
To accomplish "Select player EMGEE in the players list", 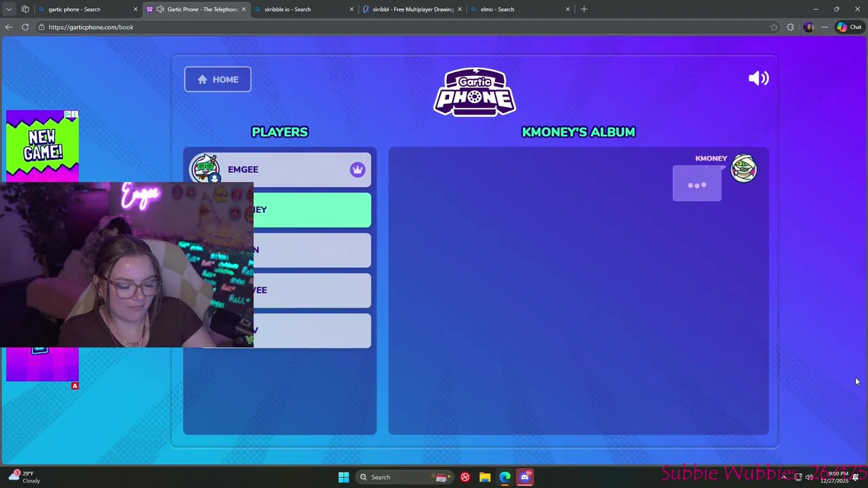I will [x=279, y=169].
